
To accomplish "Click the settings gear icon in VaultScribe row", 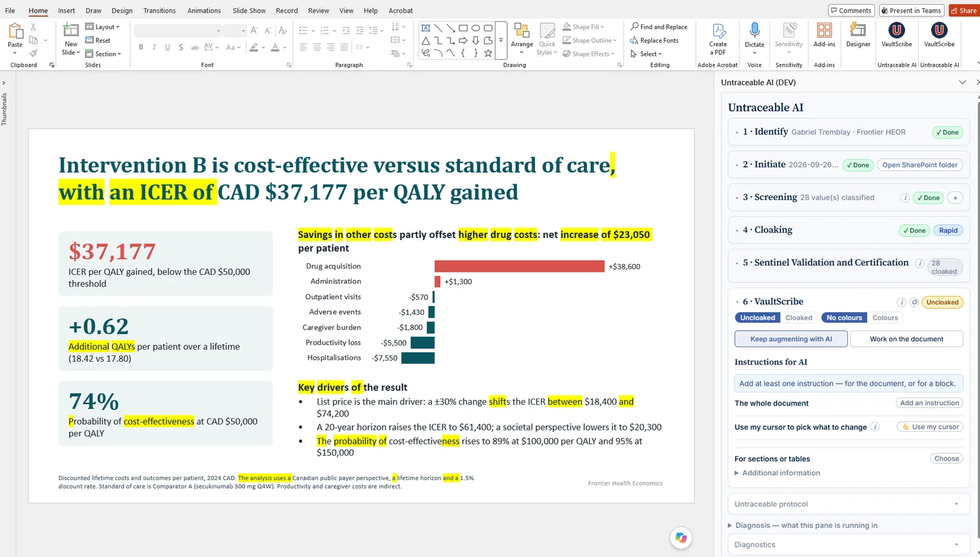I will tap(914, 302).
